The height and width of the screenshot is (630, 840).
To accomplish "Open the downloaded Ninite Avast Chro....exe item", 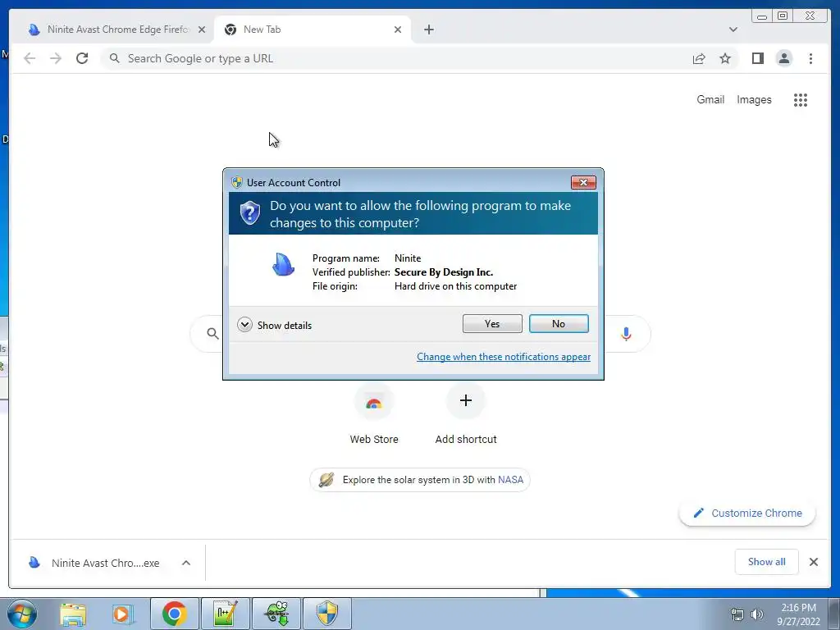I will point(94,563).
